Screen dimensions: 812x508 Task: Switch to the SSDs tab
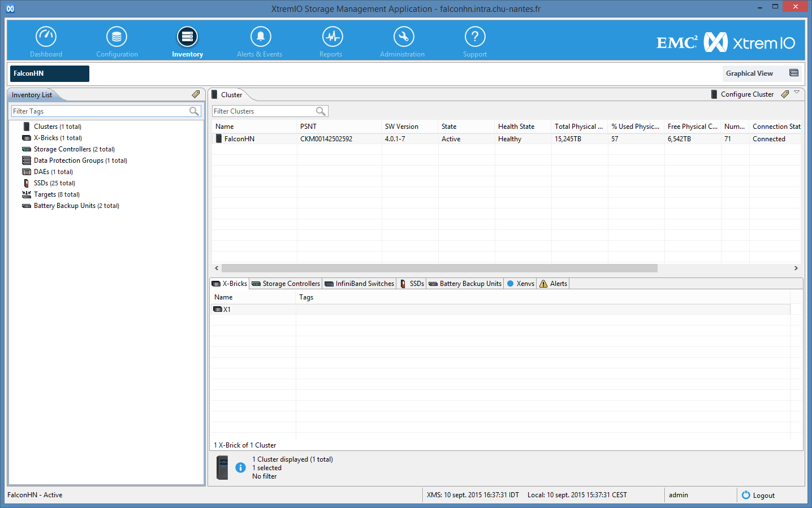pyautogui.click(x=412, y=284)
